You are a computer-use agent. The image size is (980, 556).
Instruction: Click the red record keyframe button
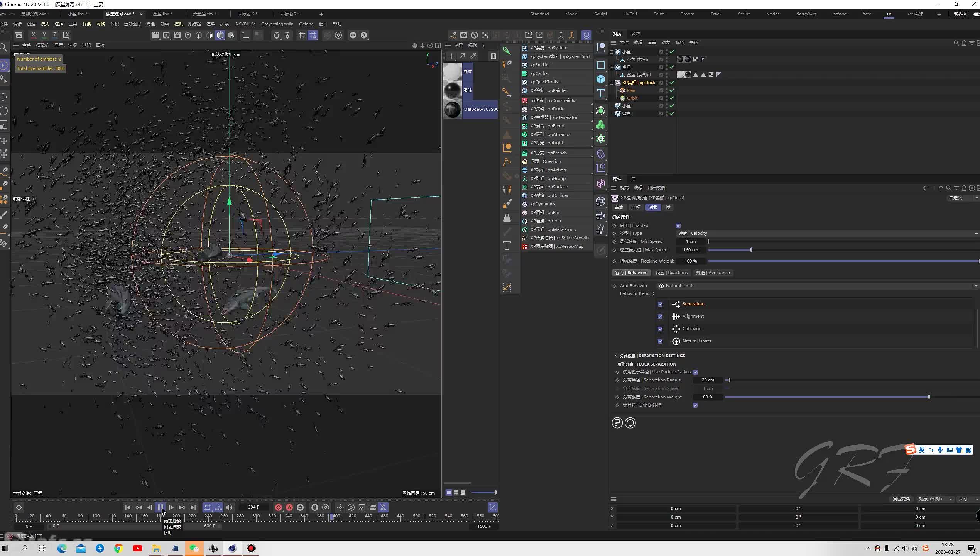[x=279, y=507]
